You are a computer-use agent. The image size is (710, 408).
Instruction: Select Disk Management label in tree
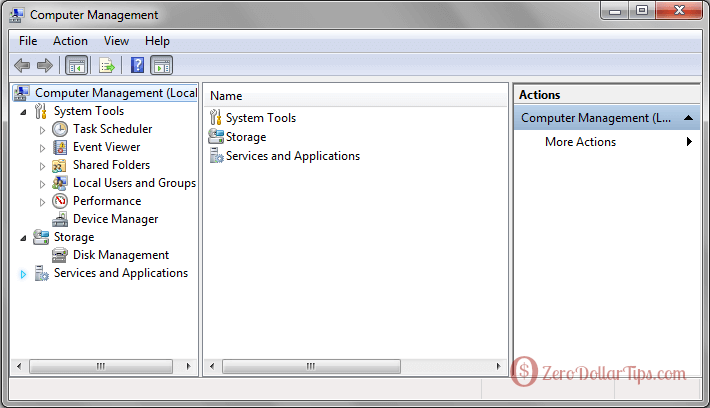pyautogui.click(x=121, y=255)
